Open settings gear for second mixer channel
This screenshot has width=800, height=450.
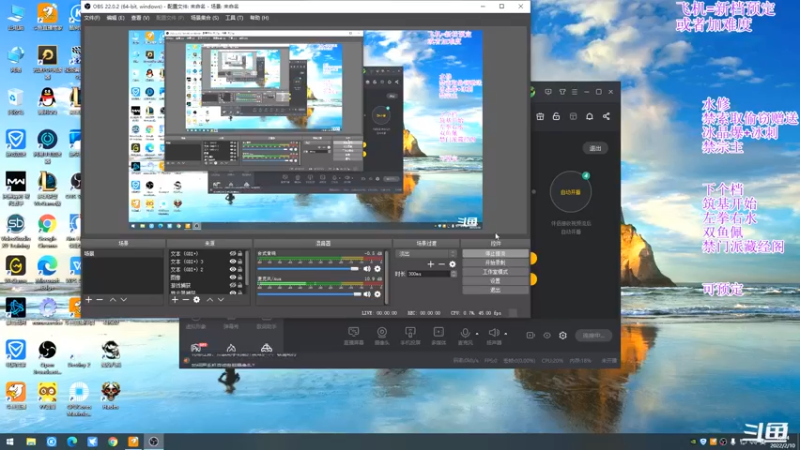pyautogui.click(x=378, y=294)
